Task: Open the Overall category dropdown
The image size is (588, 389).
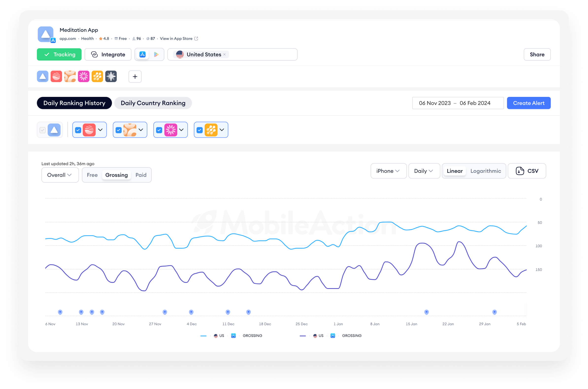Action: click(x=60, y=175)
